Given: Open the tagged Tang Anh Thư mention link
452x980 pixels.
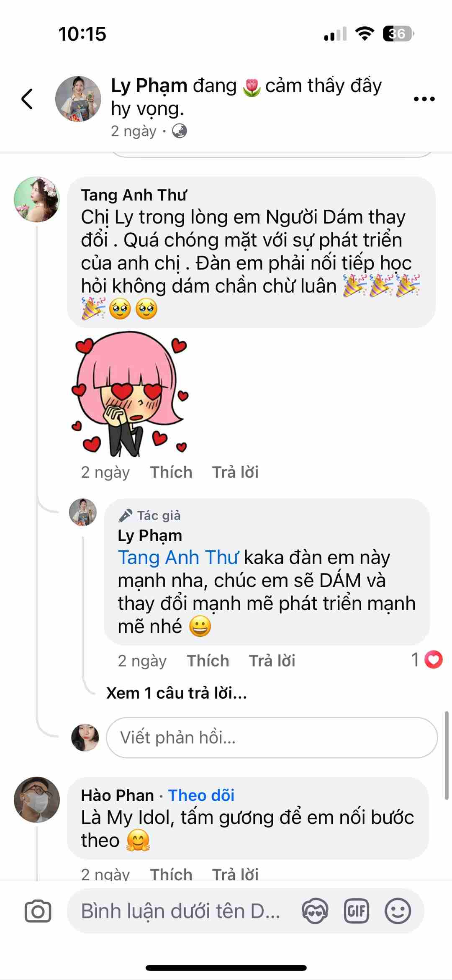Looking at the screenshot, I should click(x=178, y=558).
